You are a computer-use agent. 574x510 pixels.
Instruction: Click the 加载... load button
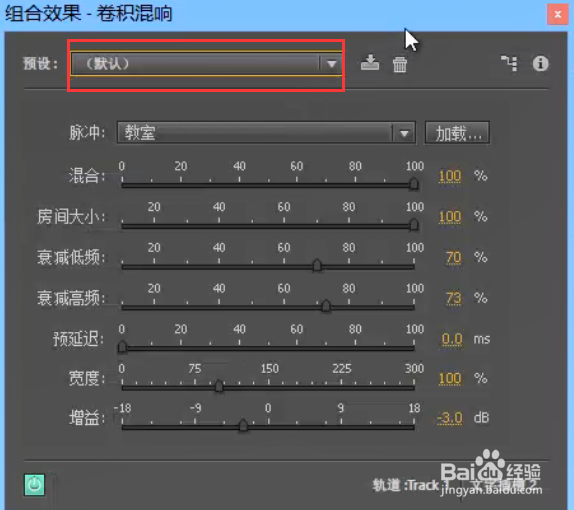[457, 133]
